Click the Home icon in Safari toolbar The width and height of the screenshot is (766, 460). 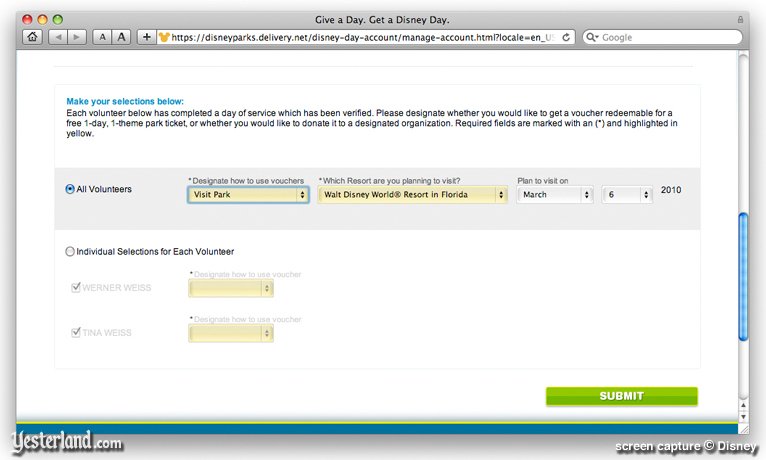coord(32,37)
